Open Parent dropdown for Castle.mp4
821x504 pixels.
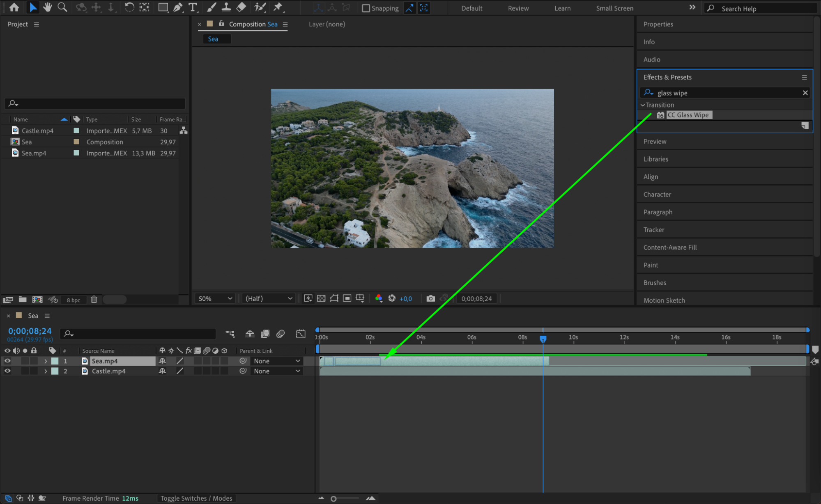coord(276,371)
